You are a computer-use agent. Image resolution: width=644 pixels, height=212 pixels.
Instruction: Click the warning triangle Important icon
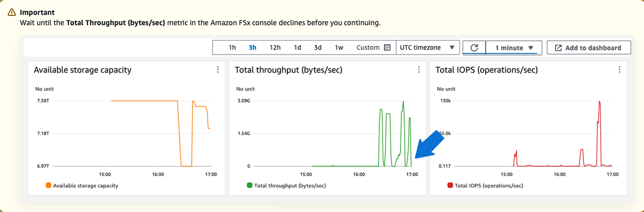click(12, 12)
